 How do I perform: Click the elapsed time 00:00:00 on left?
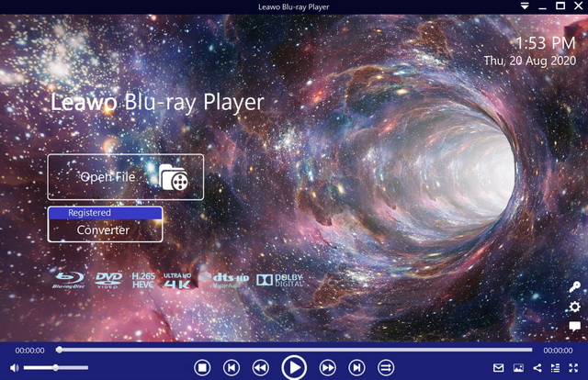pyautogui.click(x=30, y=351)
